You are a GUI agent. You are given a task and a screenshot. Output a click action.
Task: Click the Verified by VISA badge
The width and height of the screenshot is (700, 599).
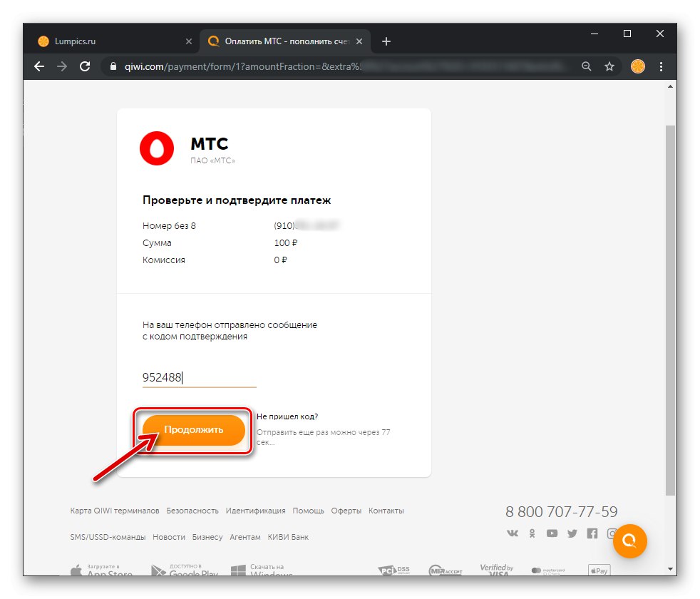(497, 570)
